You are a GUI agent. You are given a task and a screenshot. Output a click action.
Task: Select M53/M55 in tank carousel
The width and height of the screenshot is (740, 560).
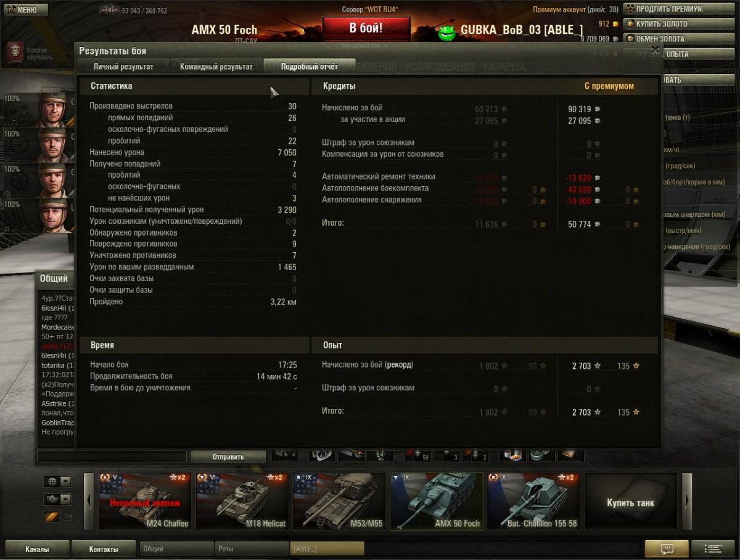pos(338,501)
